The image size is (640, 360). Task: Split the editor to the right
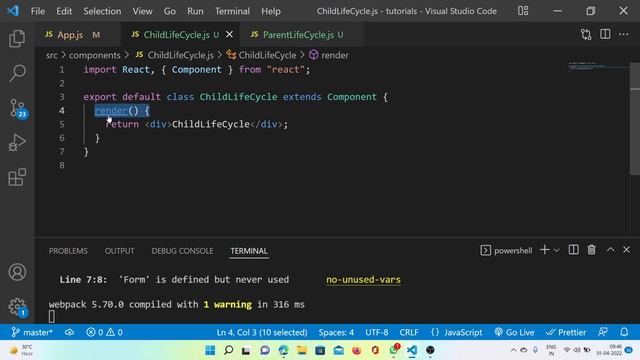coord(605,34)
